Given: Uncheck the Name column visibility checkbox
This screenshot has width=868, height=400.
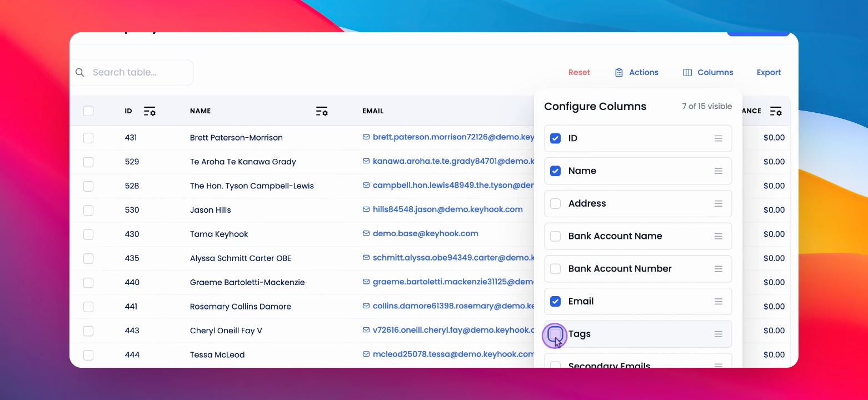Looking at the screenshot, I should (x=555, y=171).
